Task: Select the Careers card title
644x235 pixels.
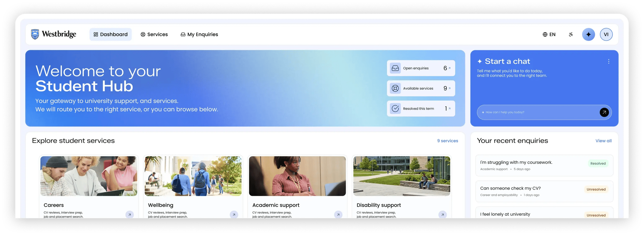Action: 53,205
